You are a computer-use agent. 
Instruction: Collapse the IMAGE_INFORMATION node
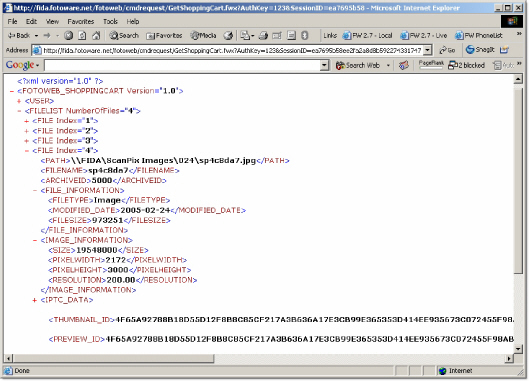34,240
